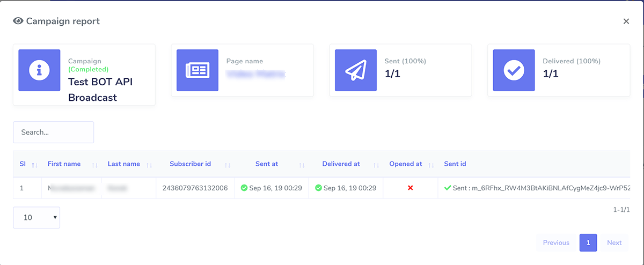The height and width of the screenshot is (265, 644).
Task: Sort by the Opened at column header
Action: (x=406, y=164)
